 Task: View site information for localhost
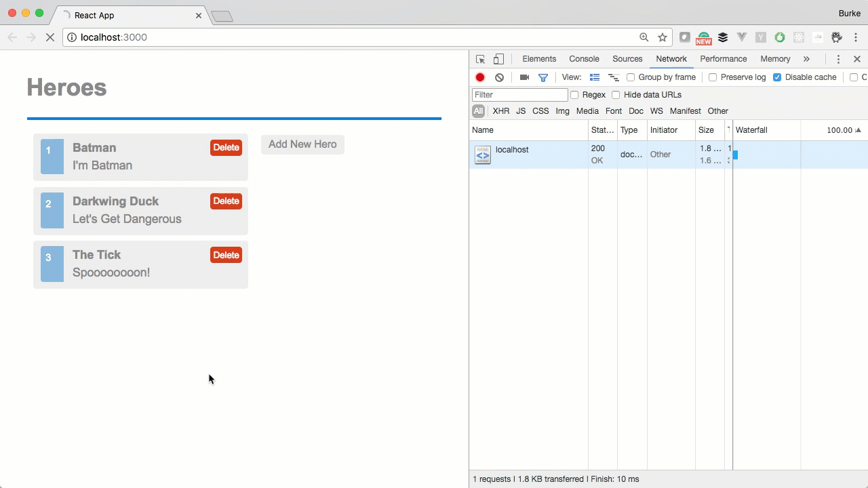[x=72, y=37]
